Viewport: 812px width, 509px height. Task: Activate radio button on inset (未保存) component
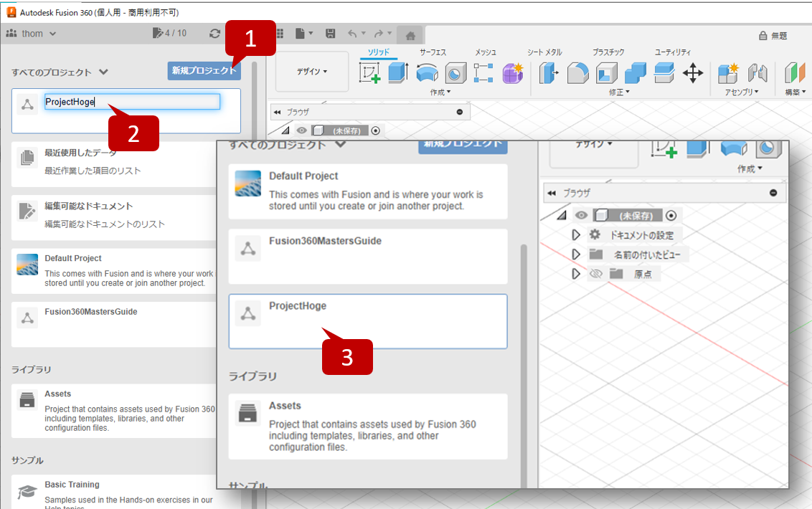(671, 215)
